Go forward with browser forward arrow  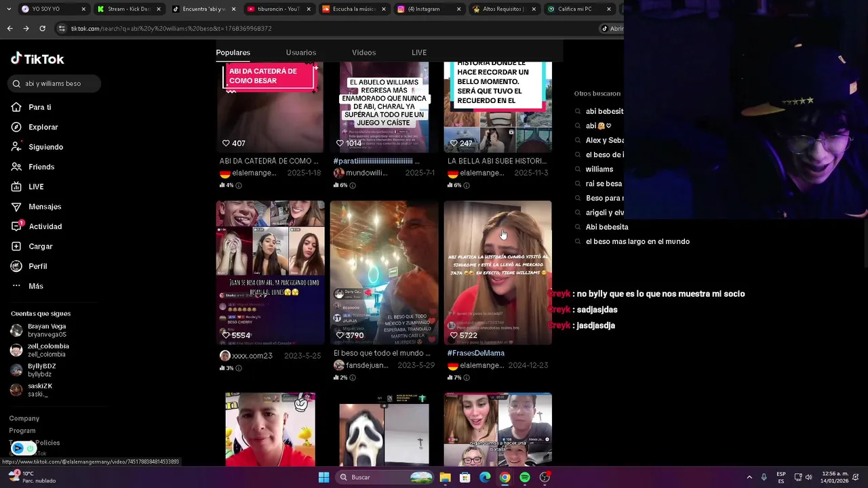point(26,28)
